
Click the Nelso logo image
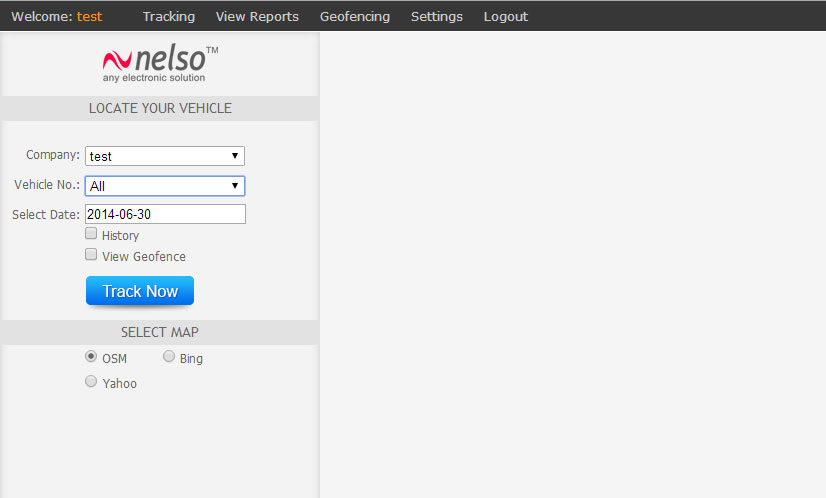click(x=160, y=64)
